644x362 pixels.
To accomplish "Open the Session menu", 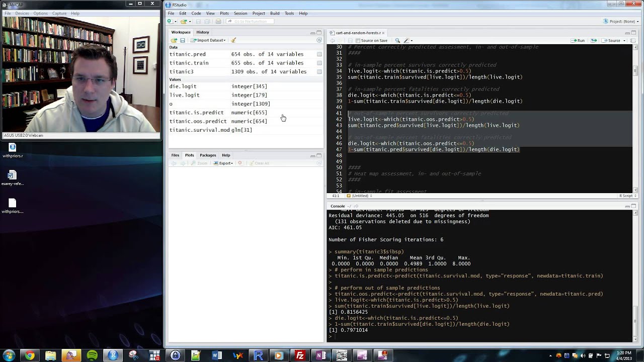I will (240, 13).
